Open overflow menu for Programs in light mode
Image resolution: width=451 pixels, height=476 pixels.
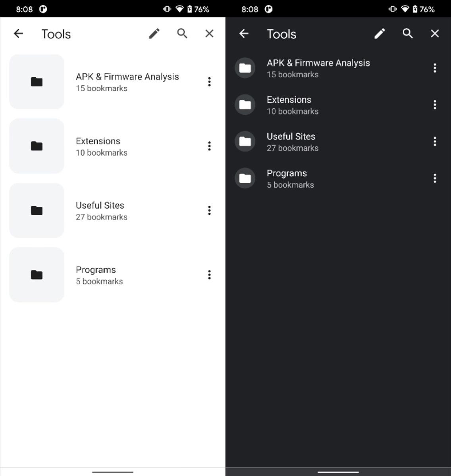coord(209,274)
